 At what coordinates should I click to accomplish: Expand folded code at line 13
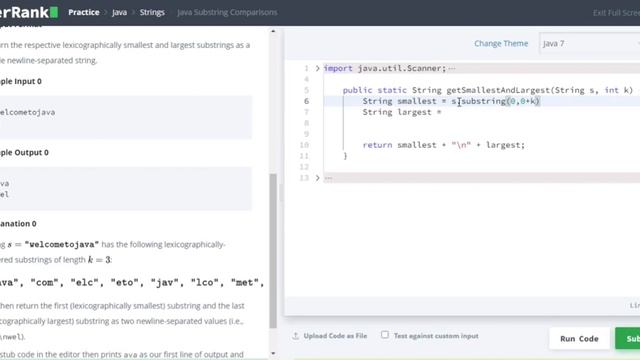(x=317, y=178)
